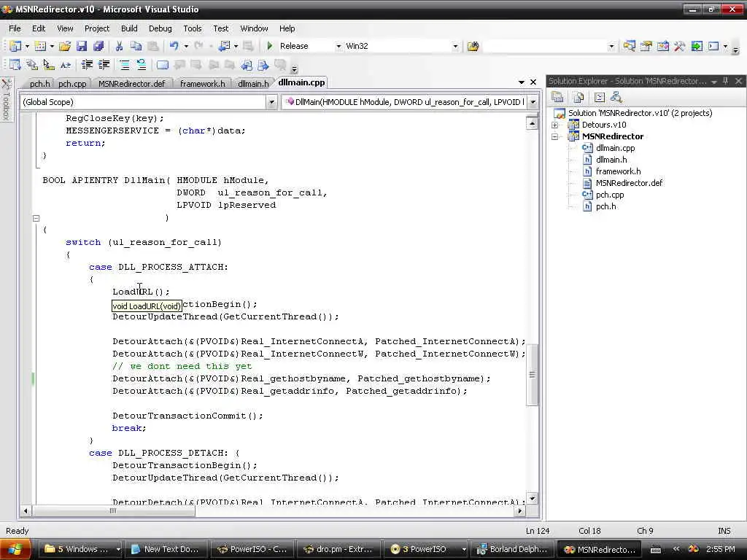The height and width of the screenshot is (560, 747).
Task: Collapse the DllMain code outlining block
Action: pyautogui.click(x=36, y=218)
